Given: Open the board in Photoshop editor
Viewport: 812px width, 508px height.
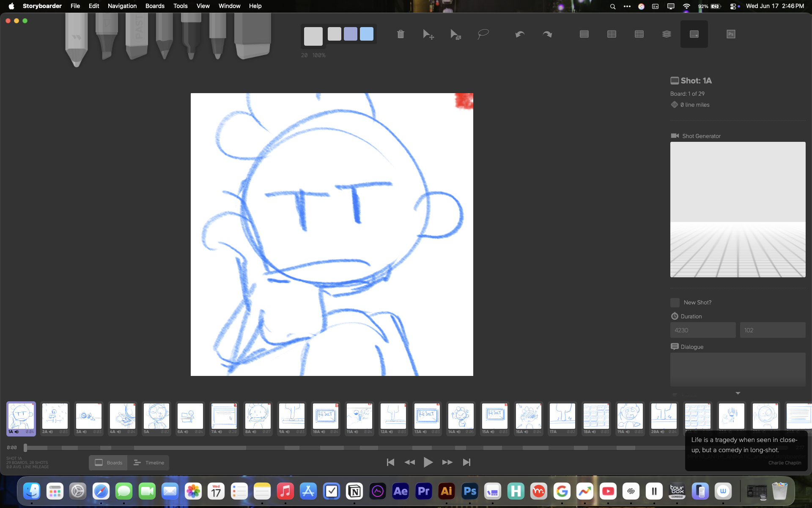Looking at the screenshot, I should pos(731,34).
